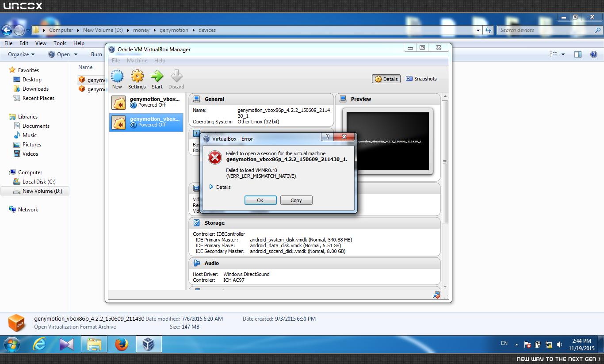Click the Preview section monitor icon
604x364 pixels.
343,99
